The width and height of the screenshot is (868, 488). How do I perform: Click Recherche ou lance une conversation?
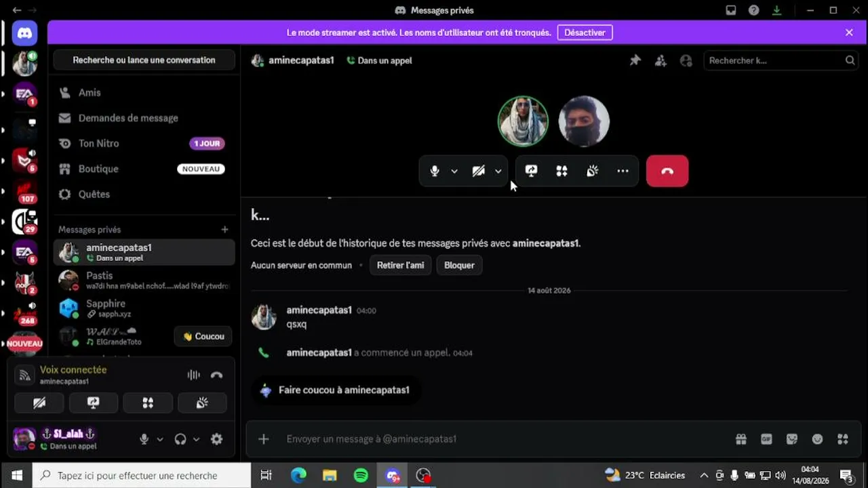click(144, 60)
